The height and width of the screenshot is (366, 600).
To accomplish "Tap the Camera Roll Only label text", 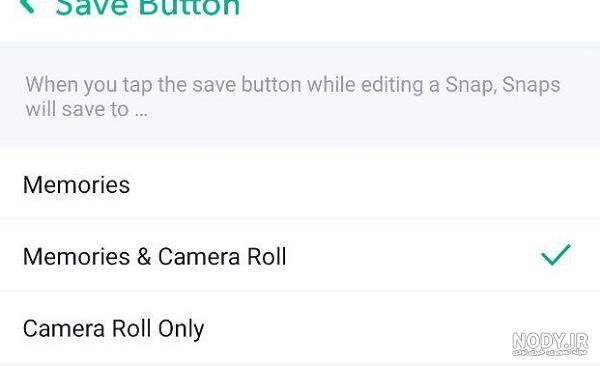I will pyautogui.click(x=113, y=329).
